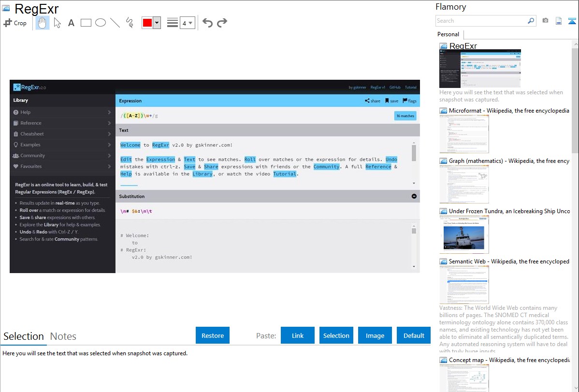Click the Flamory icon beside RegExr title
Viewport: 579px width, 392px height.
[x=6, y=8]
